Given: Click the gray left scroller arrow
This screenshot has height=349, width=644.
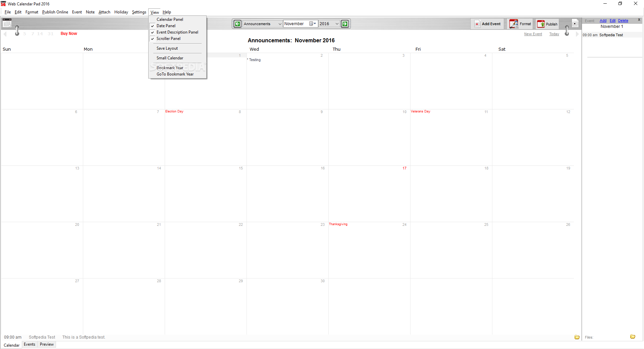Looking at the screenshot, I should [5, 34].
